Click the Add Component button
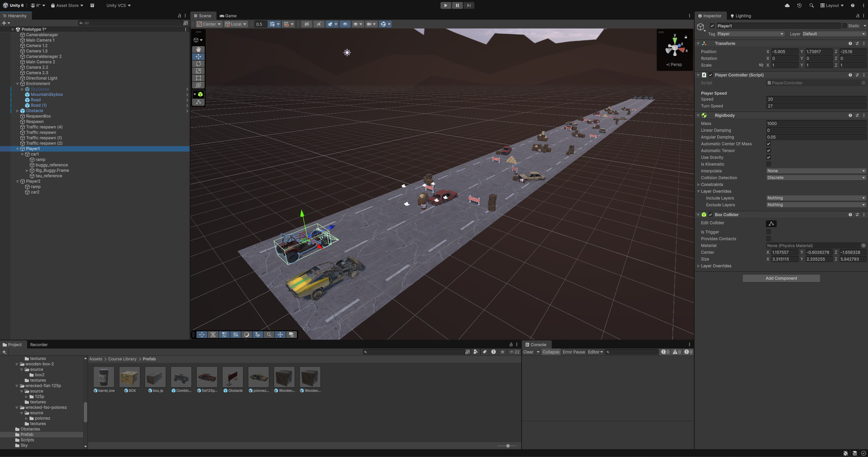Viewport: 868px width, 457px height. pos(781,278)
